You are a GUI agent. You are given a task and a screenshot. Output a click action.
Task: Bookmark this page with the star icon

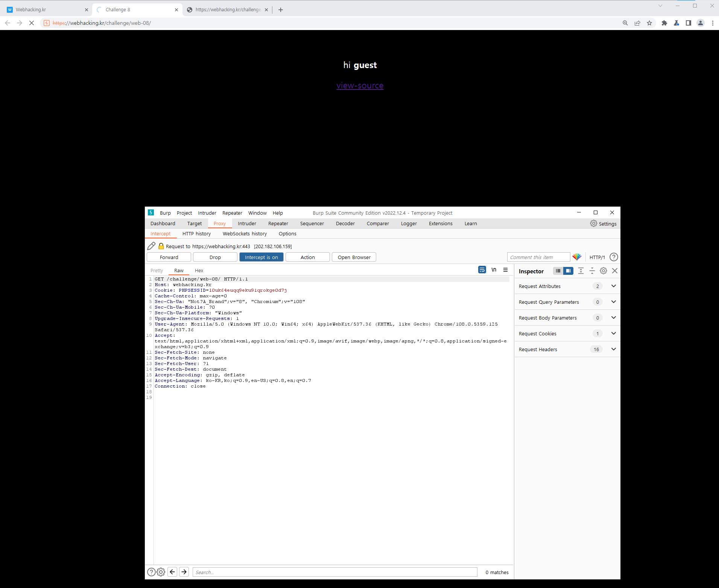pyautogui.click(x=649, y=23)
